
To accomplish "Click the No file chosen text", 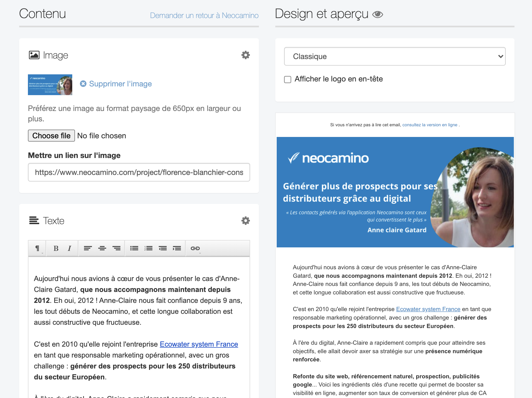I will [x=102, y=136].
